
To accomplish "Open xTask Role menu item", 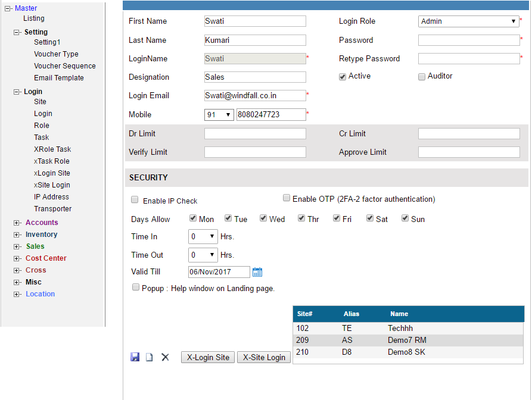I will click(52, 161).
